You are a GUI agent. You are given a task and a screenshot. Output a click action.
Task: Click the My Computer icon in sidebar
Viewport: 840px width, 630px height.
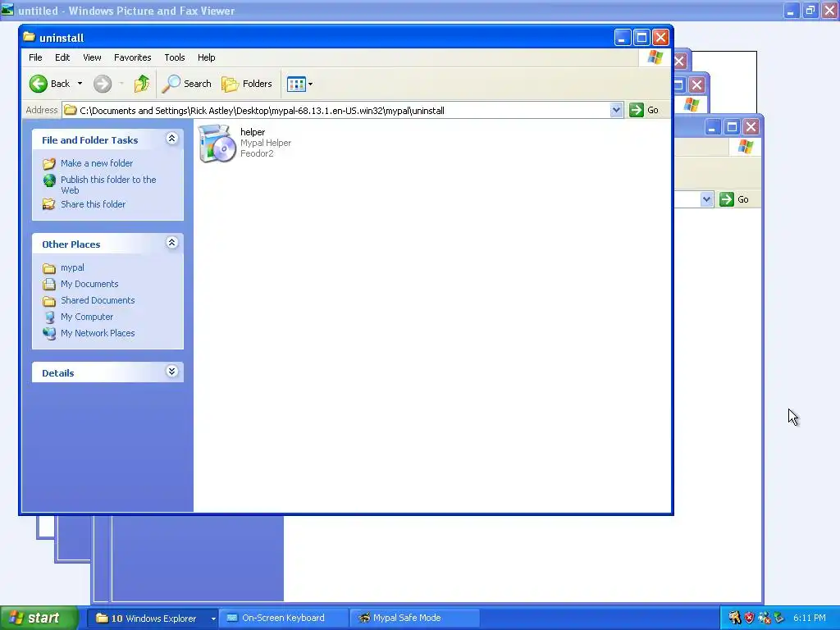click(48, 317)
